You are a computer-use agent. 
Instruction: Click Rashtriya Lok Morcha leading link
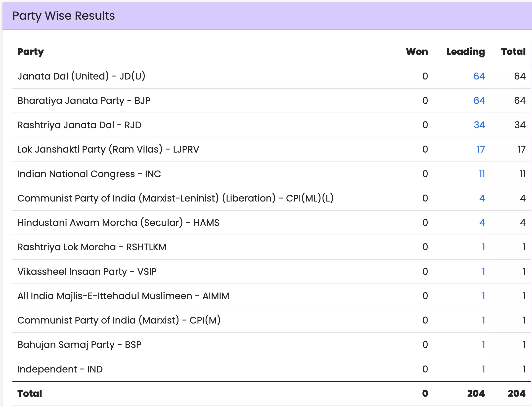[483, 247]
